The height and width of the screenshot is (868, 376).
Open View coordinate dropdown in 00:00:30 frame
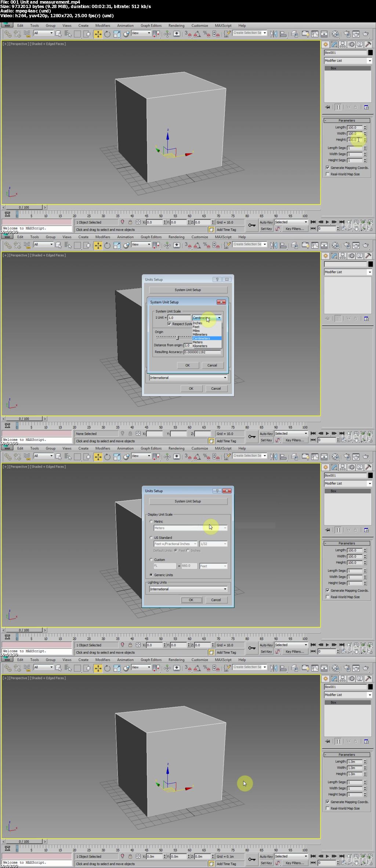pos(141,33)
